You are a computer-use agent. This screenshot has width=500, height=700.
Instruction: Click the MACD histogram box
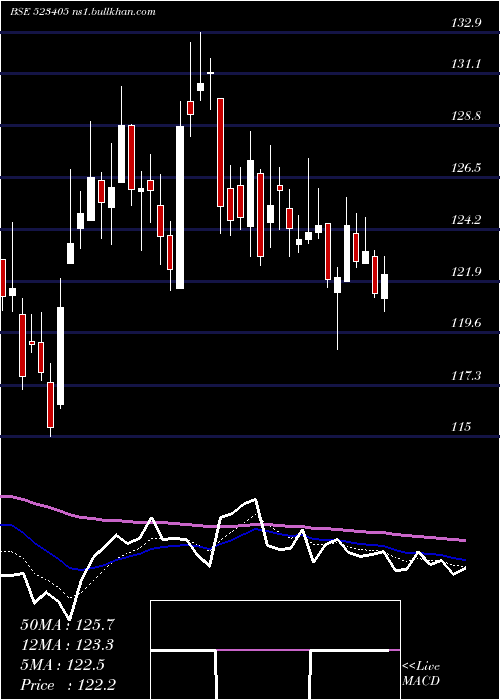275,650
